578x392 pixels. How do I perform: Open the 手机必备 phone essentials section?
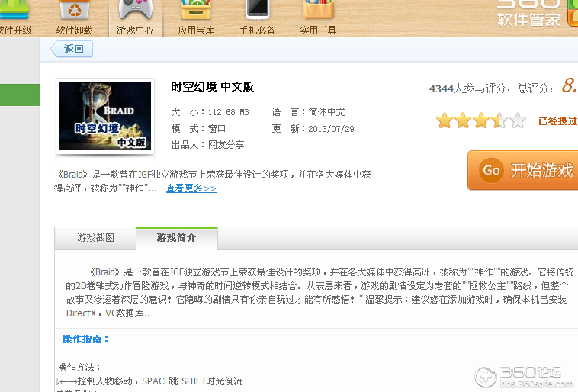[x=257, y=18]
